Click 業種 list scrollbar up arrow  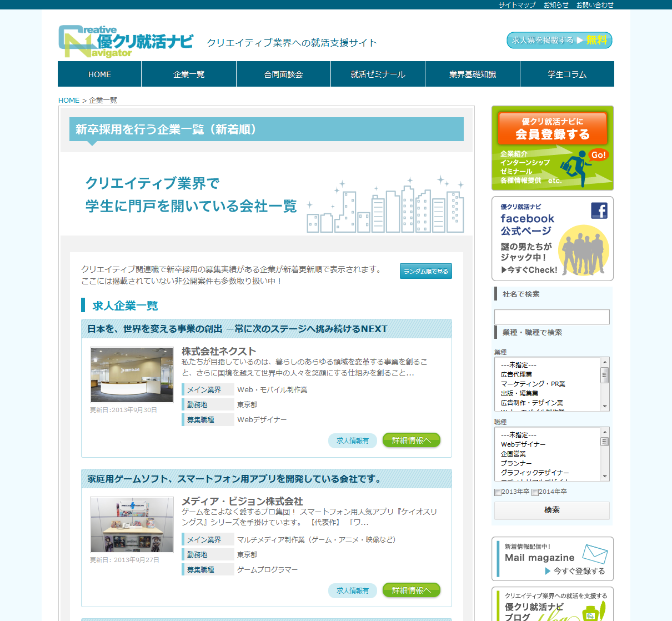[x=605, y=362]
